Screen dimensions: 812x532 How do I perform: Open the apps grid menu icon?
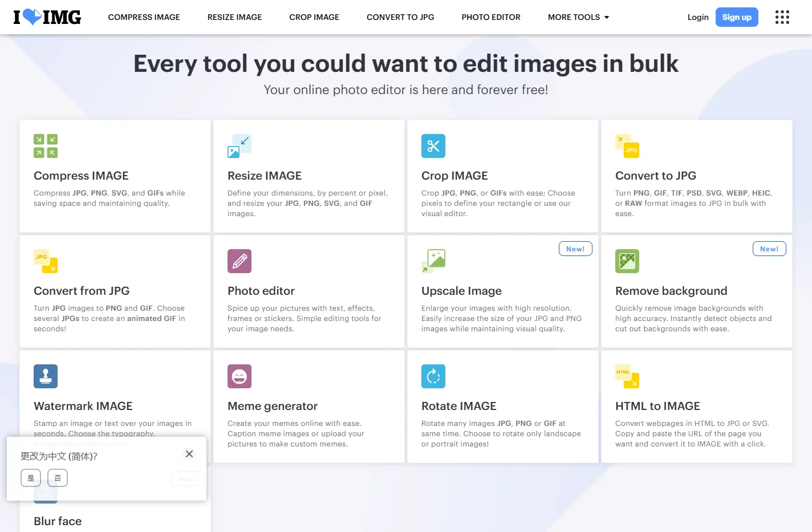[782, 17]
